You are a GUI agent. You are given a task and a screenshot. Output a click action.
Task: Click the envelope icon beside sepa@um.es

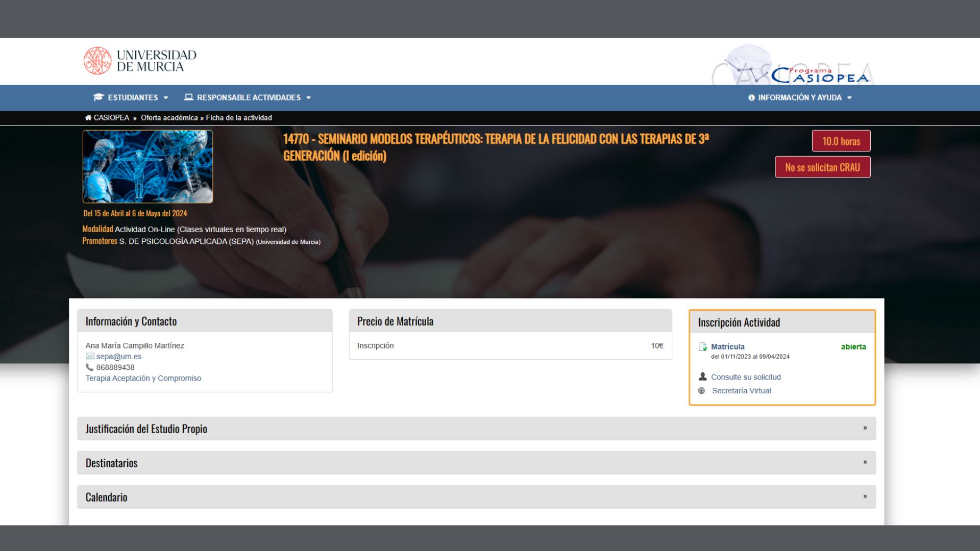(90, 356)
